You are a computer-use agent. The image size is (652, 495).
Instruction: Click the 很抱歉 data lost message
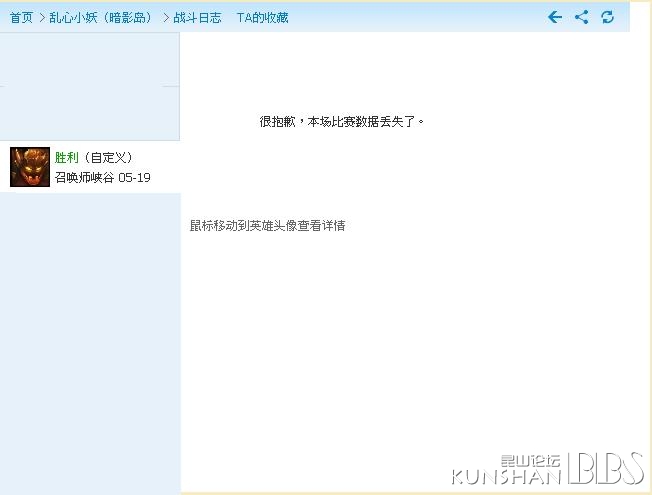tap(341, 121)
